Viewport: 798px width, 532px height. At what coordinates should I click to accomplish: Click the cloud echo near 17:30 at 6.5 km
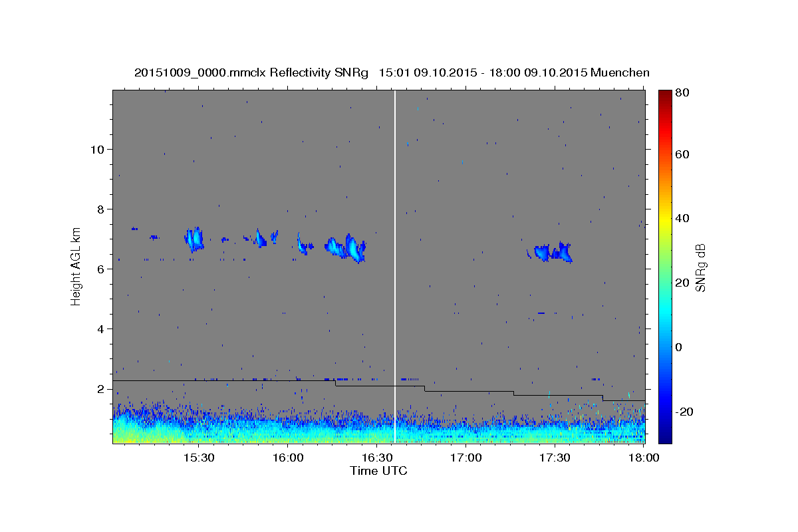[551, 253]
